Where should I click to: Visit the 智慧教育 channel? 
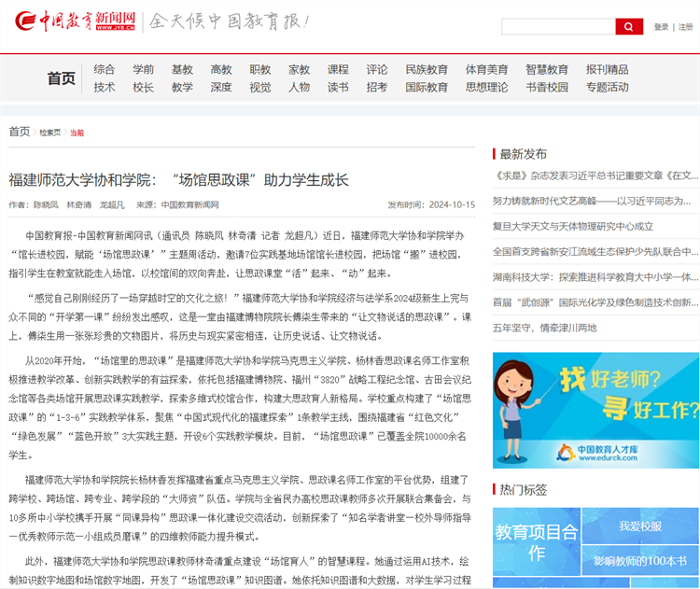point(547,69)
